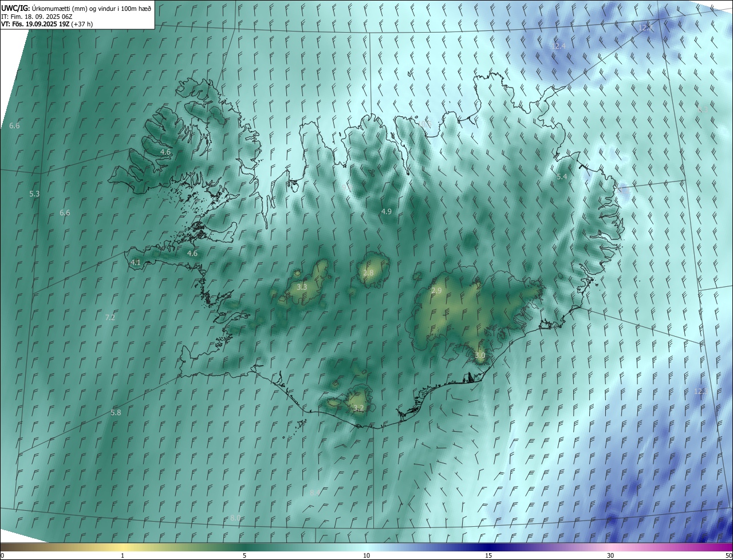733x560 pixels.
Task: Click the 'VT: Fös. 19.09.2025 19Z (+37 h)' line
Action: point(47,24)
